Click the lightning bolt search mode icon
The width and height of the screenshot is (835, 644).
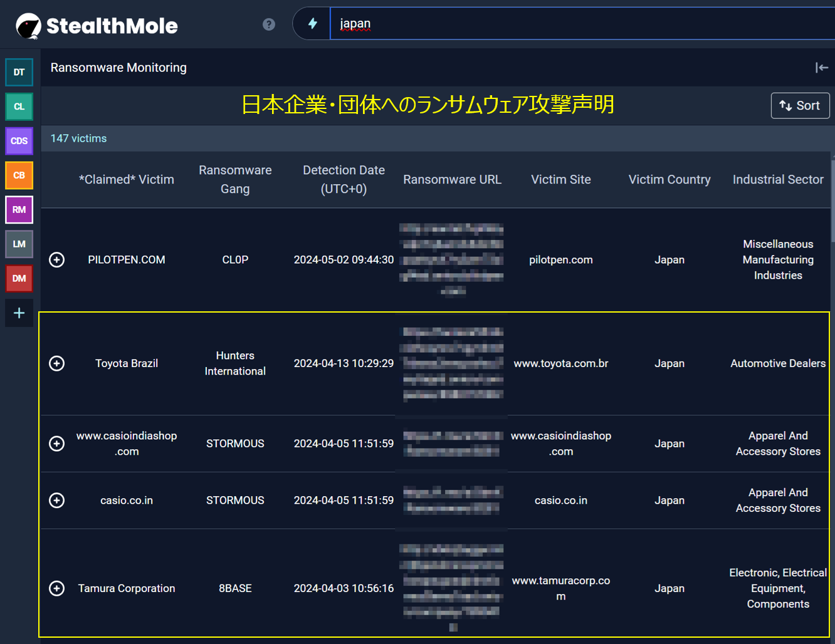[312, 24]
